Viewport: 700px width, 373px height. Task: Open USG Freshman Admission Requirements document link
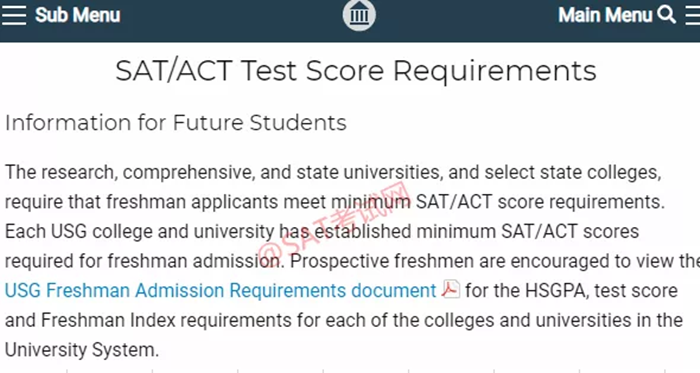221,290
